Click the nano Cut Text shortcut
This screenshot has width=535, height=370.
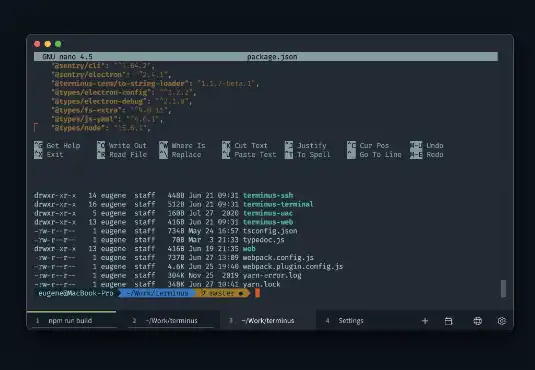tap(245, 145)
